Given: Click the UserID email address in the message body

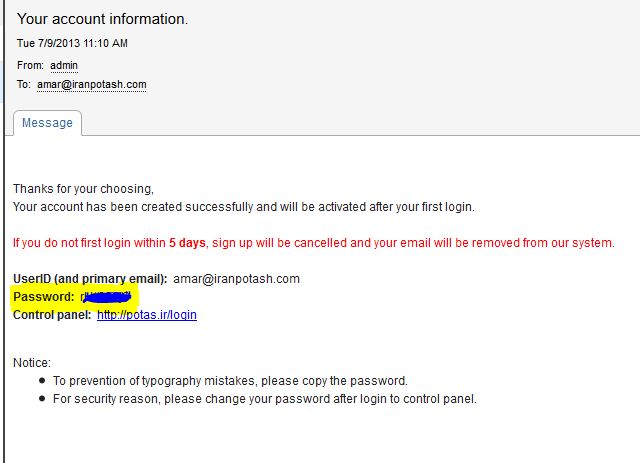Looking at the screenshot, I should tap(236, 278).
